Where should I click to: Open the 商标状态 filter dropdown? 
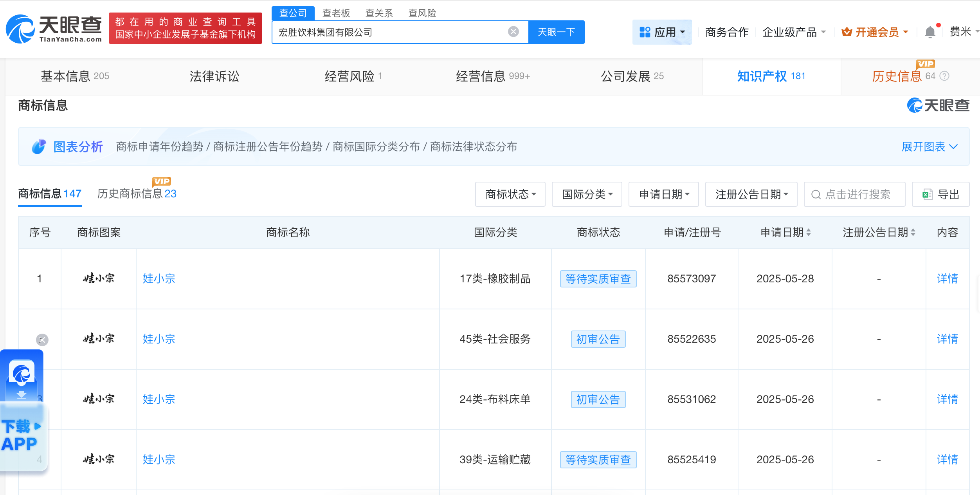click(510, 194)
